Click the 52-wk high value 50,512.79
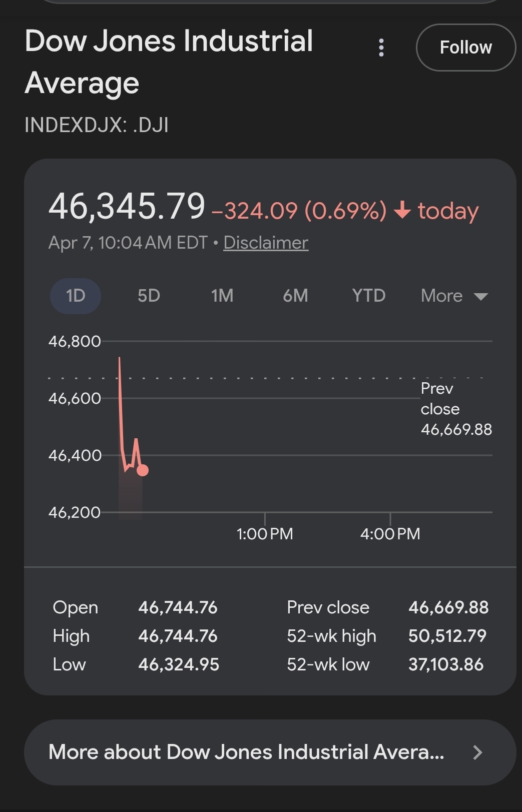 pyautogui.click(x=447, y=636)
